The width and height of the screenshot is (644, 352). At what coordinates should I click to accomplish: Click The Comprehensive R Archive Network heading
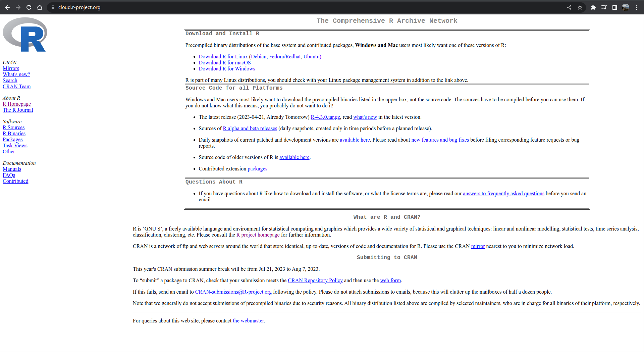[x=387, y=21]
